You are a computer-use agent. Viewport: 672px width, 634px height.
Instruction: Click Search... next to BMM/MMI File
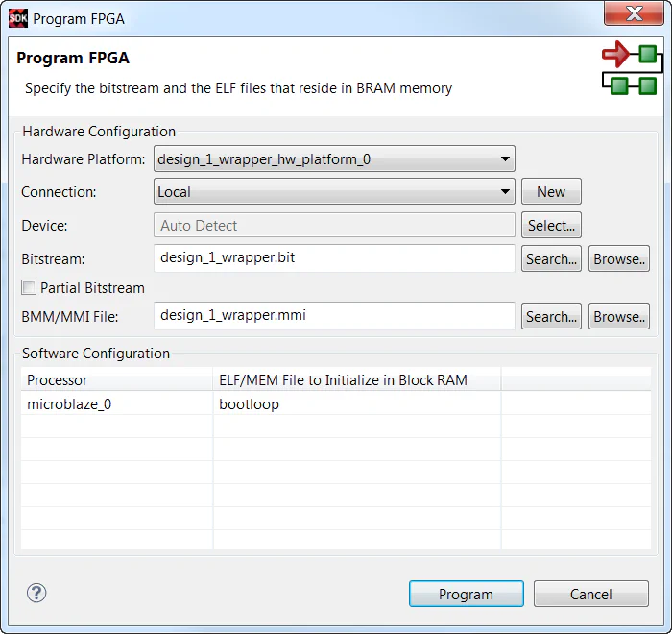pyautogui.click(x=551, y=317)
